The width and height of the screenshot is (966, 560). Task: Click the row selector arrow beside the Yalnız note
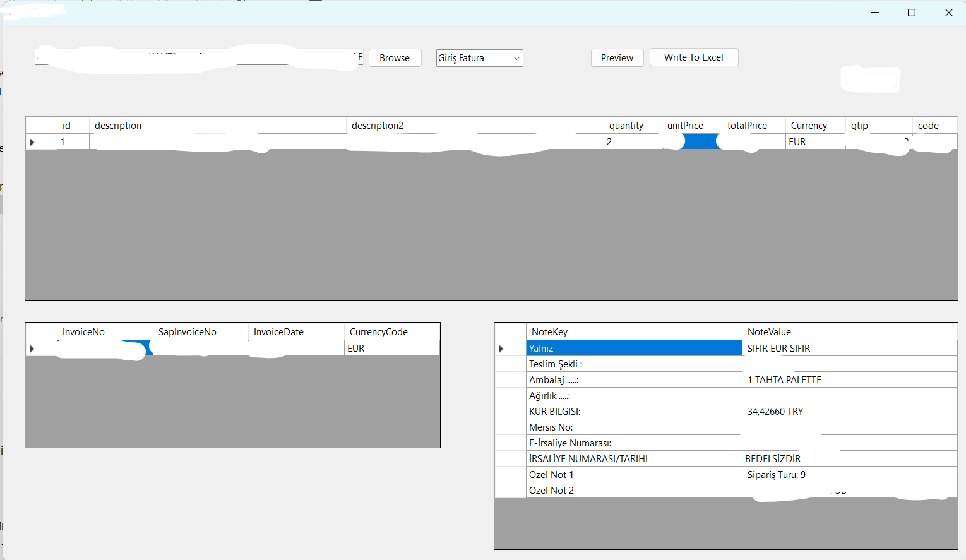pos(501,348)
